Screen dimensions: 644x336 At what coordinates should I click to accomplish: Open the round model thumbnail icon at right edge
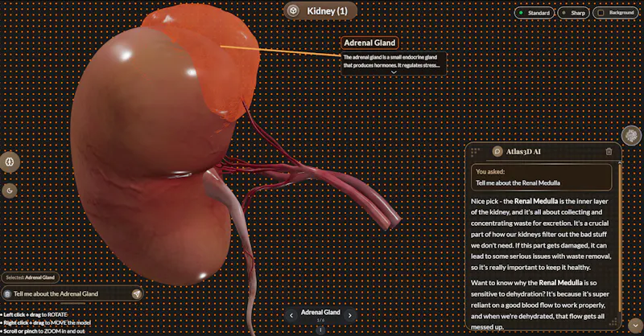click(632, 135)
